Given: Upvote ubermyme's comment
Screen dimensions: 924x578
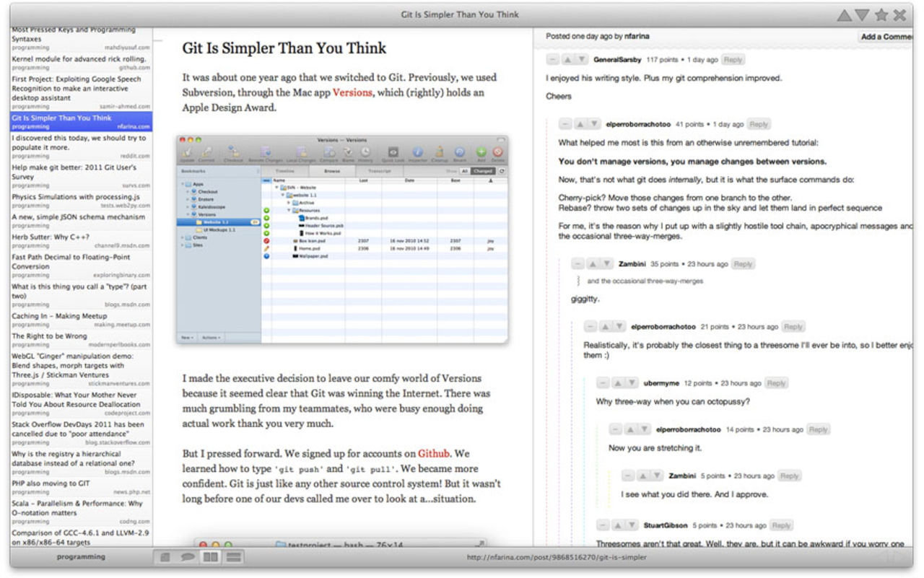Looking at the screenshot, I should [619, 383].
